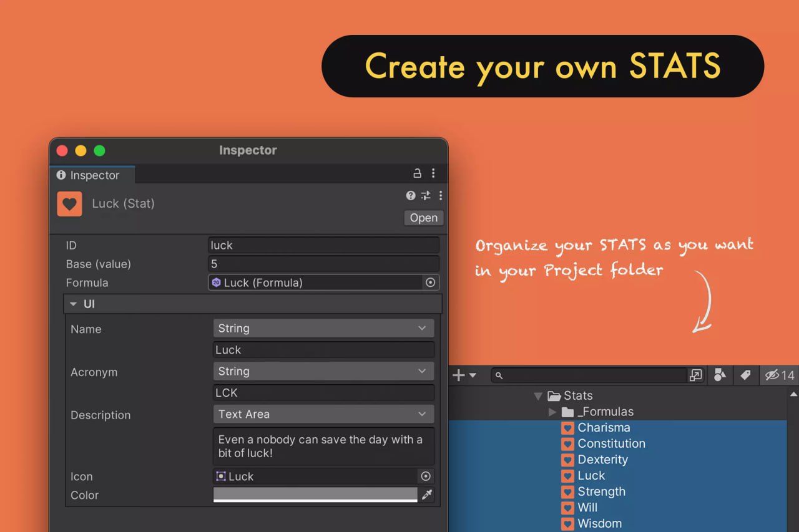Open the Icon object picker
The image size is (799, 532).
(x=426, y=476)
